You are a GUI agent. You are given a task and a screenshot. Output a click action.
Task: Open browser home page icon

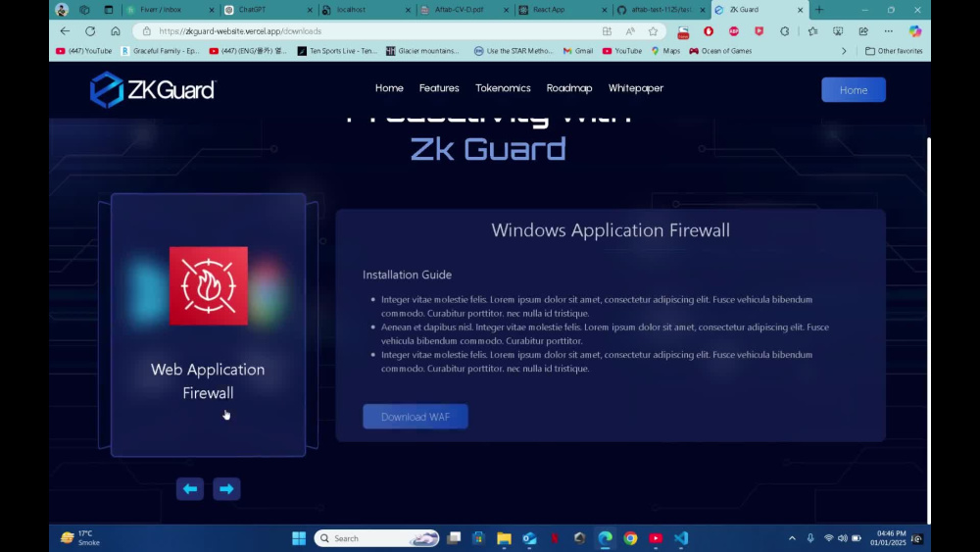coord(116,31)
